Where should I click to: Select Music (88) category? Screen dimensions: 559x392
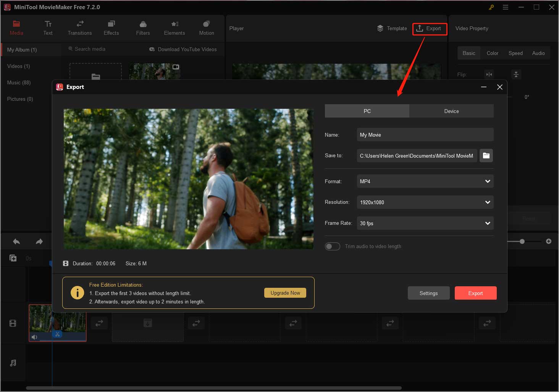[19, 82]
